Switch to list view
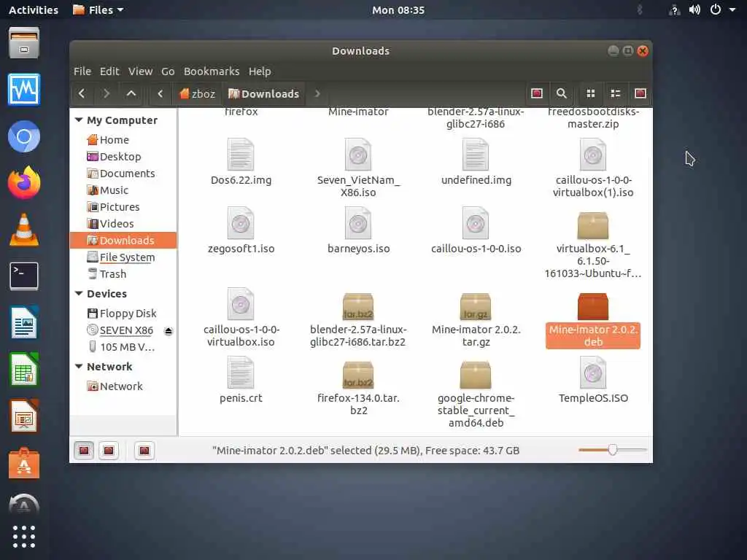This screenshot has height=560, width=747. (x=616, y=93)
